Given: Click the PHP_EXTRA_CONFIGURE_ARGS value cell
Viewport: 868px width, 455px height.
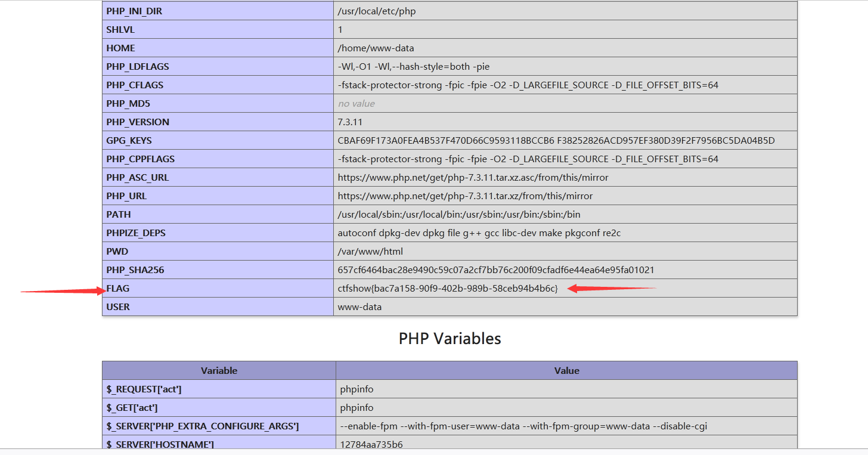Looking at the screenshot, I should pyautogui.click(x=566, y=426).
